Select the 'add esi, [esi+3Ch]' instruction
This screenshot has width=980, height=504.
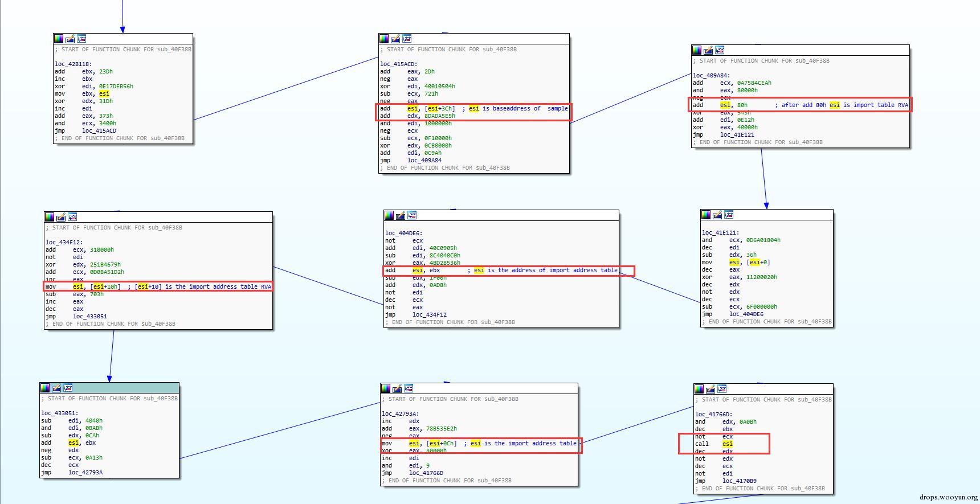click(x=417, y=108)
